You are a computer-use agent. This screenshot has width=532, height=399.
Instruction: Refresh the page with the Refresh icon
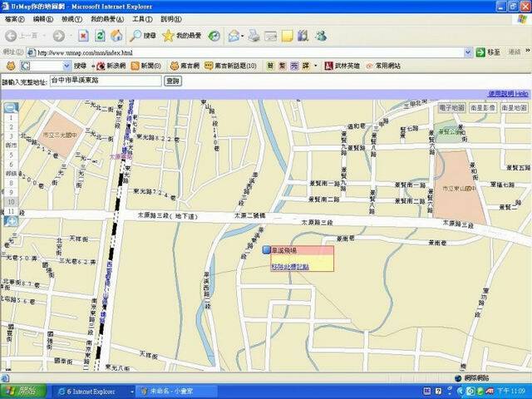pyautogui.click(x=100, y=36)
